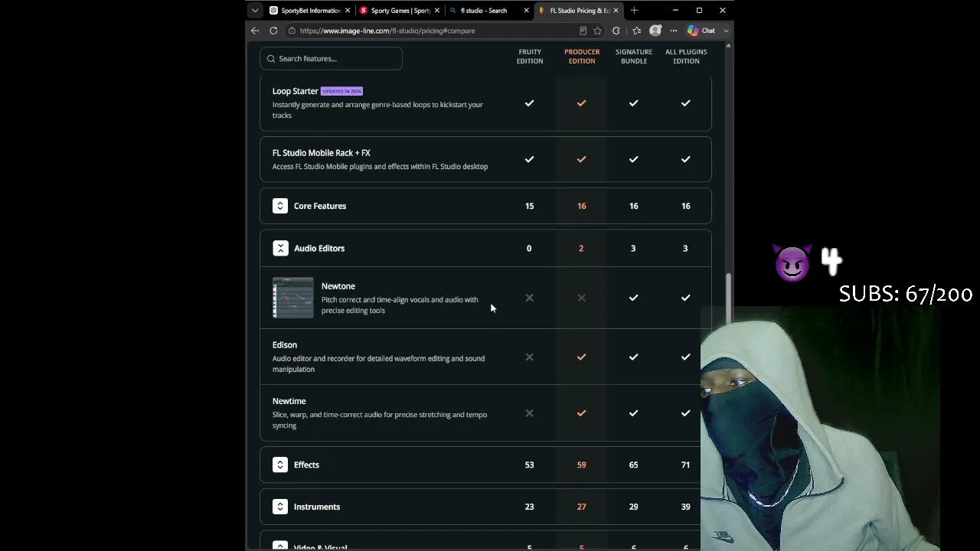Click Loop Starter's Fruity Edition checkmark
The image size is (980, 551).
tap(529, 103)
